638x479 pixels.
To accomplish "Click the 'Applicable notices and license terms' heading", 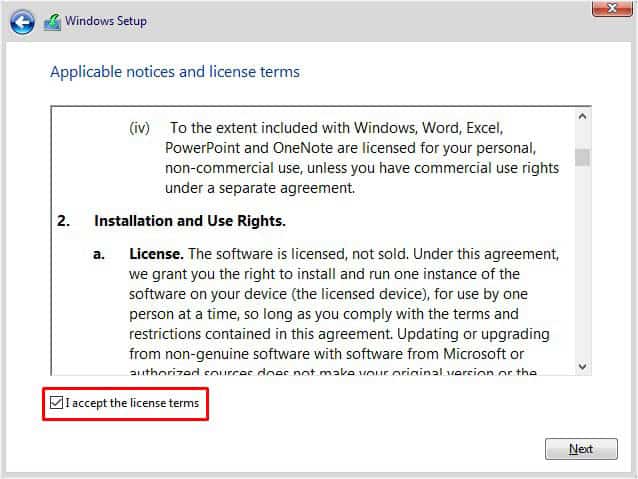I will [x=175, y=72].
